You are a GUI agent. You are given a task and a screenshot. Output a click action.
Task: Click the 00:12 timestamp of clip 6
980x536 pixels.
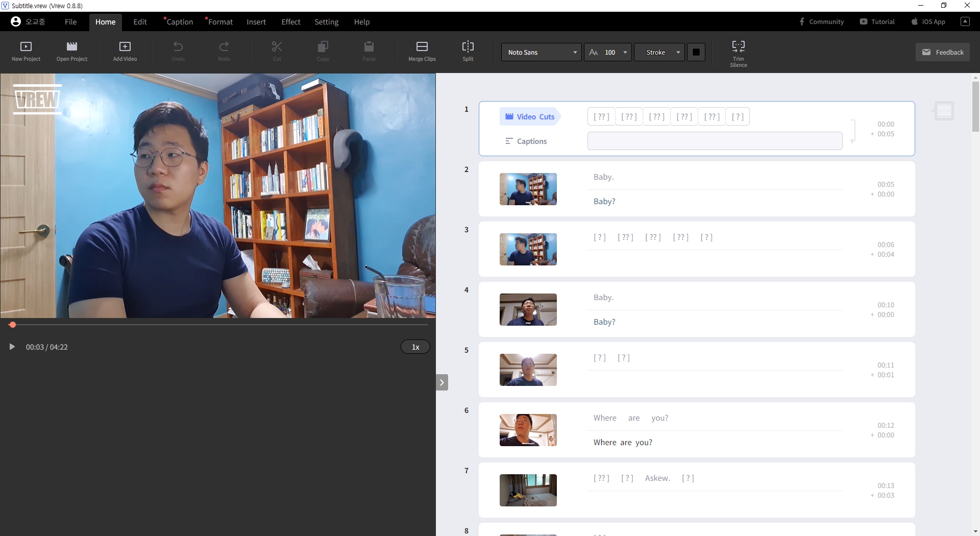(886, 425)
